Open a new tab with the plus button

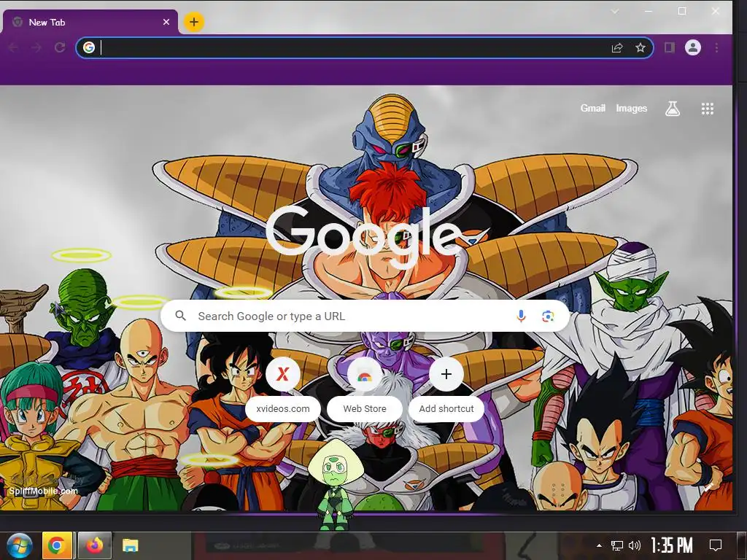tap(194, 22)
